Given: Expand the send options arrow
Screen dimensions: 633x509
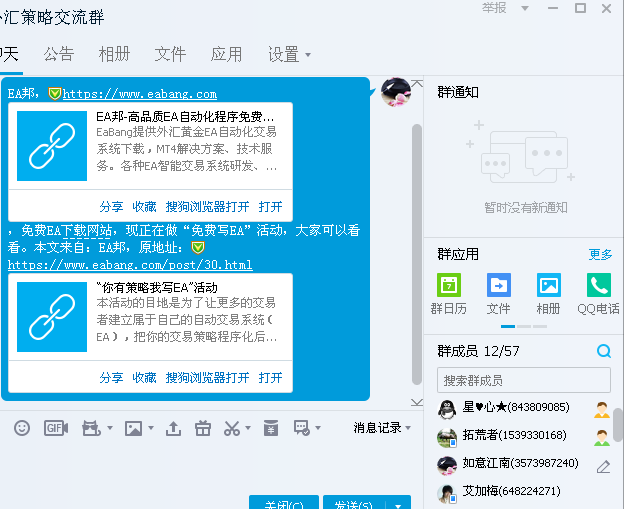Looking at the screenshot, I should [x=398, y=505].
